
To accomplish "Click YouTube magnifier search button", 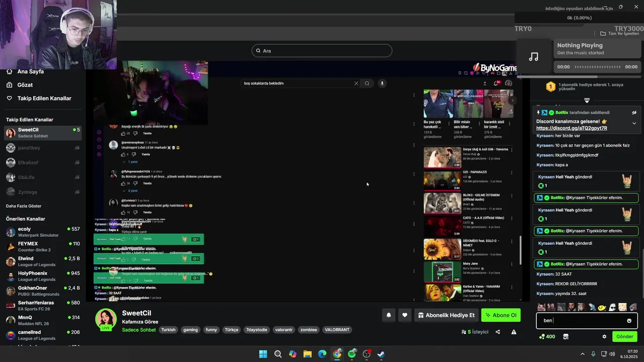I will pos(367,83).
